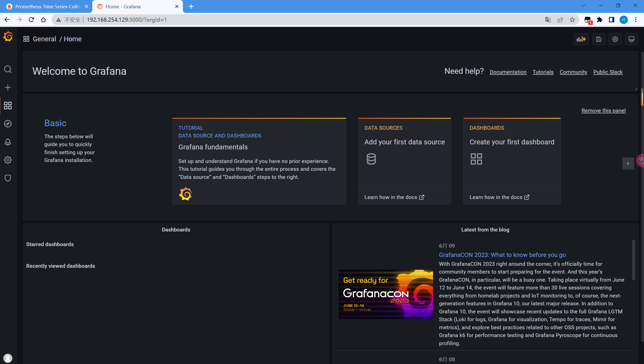Open the Server Admin shield icon
Viewport: 644px width, 364px height.
[x=8, y=178]
